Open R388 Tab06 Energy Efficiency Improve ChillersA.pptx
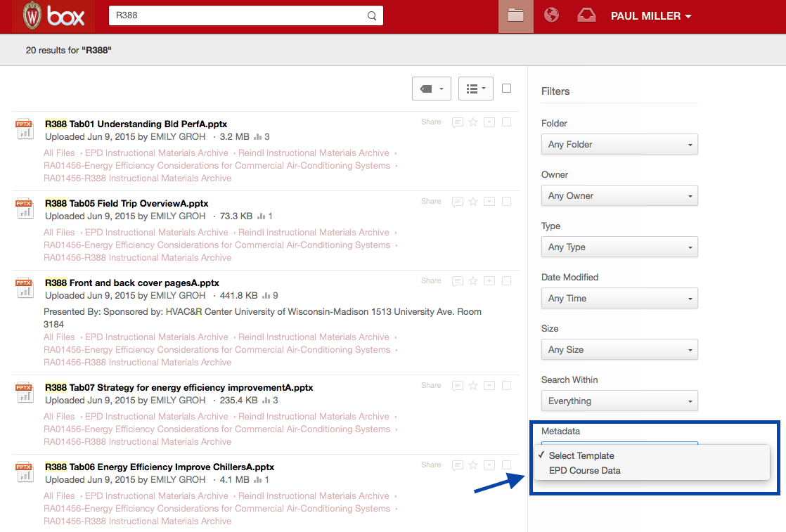 tap(160, 467)
